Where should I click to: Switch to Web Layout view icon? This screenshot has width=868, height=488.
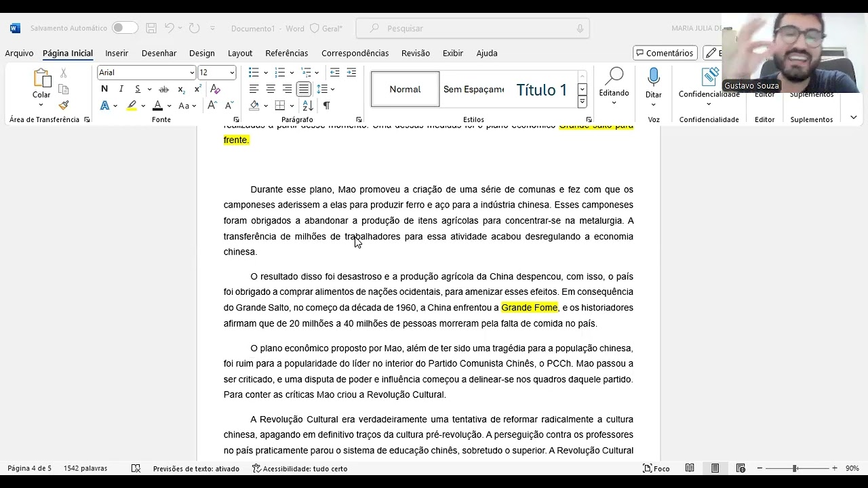[x=741, y=468]
